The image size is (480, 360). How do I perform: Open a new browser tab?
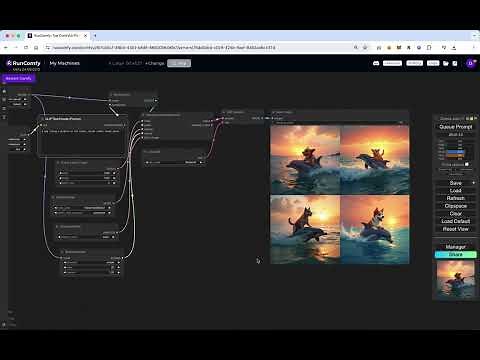[95, 35]
